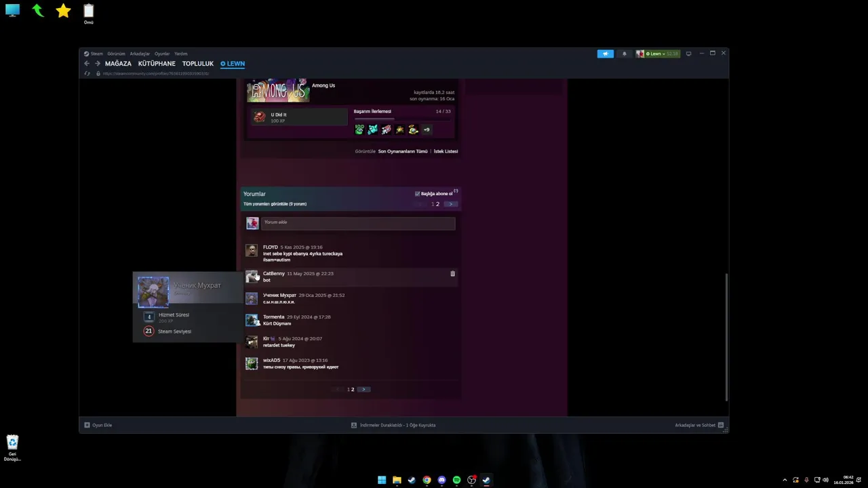Open the Among Us game banner
The image size is (868, 488).
pos(278,90)
